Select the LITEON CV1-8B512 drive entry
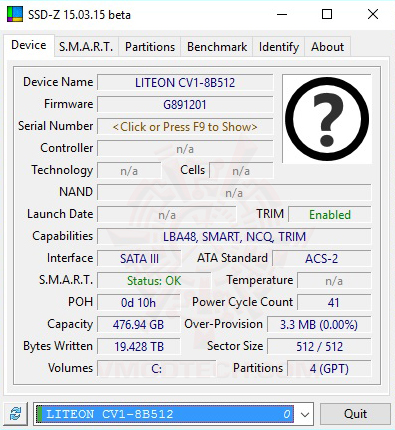 (165, 414)
